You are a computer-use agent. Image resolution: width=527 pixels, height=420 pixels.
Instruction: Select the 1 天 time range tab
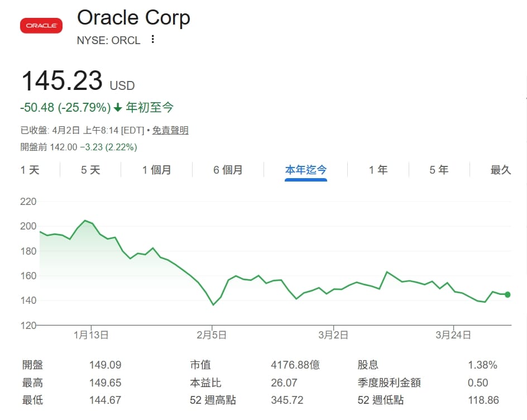point(30,170)
